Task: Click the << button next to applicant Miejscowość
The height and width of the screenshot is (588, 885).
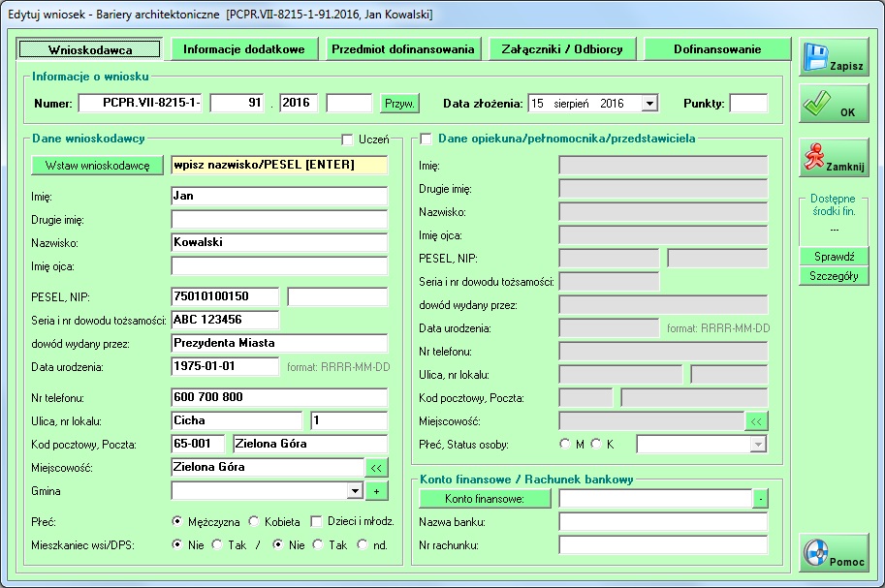Action: point(376,468)
